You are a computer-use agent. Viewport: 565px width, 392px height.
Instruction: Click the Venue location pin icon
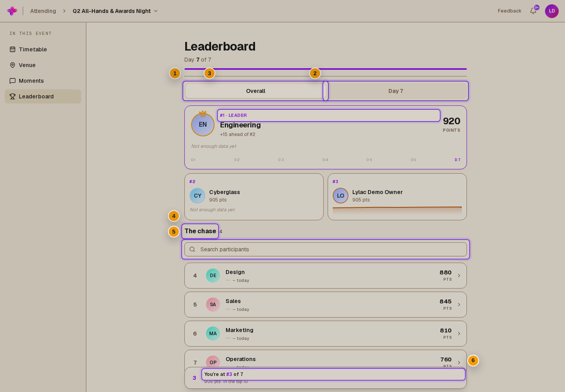[13, 65]
